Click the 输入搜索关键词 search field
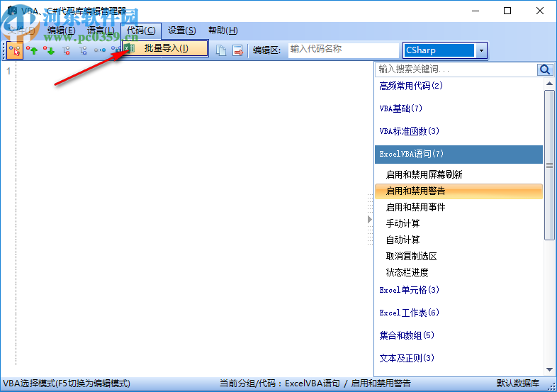This screenshot has height=392, width=557. click(x=456, y=69)
